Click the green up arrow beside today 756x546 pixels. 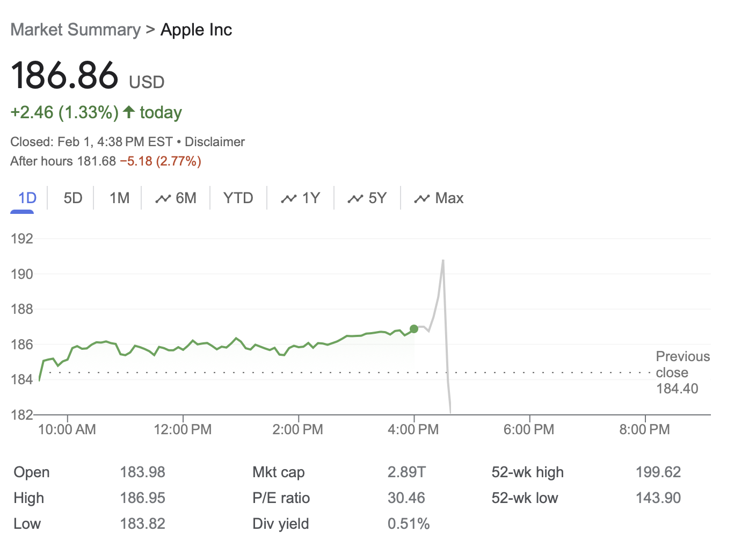tap(129, 112)
